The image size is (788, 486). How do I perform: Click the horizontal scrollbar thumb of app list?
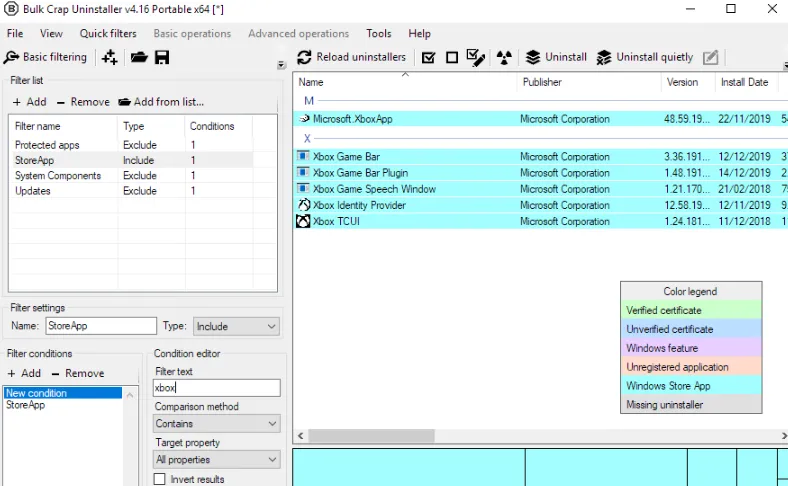pyautogui.click(x=371, y=436)
